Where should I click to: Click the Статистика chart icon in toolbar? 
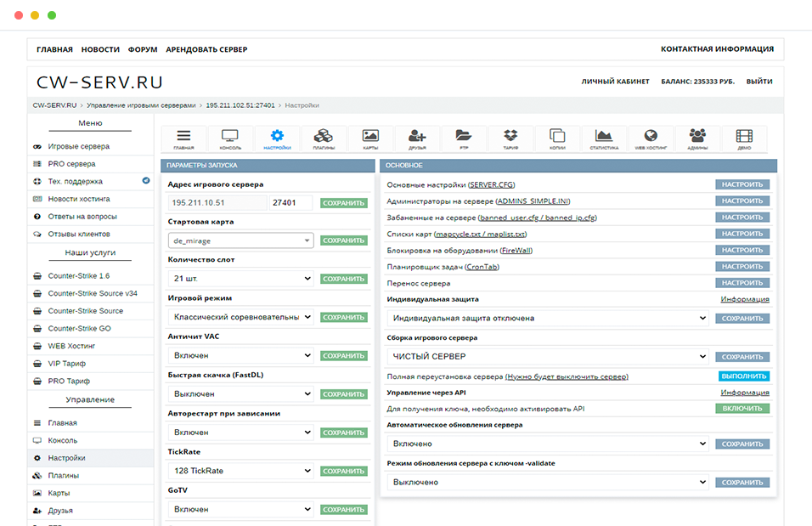(x=604, y=139)
